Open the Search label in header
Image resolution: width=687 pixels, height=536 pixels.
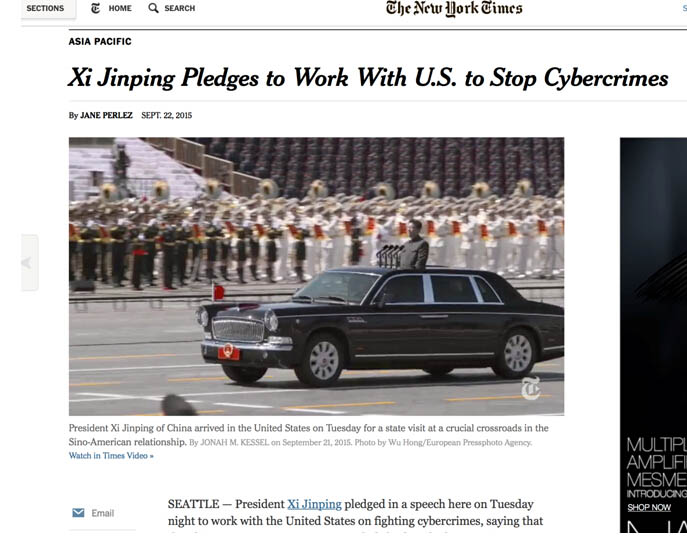[180, 8]
